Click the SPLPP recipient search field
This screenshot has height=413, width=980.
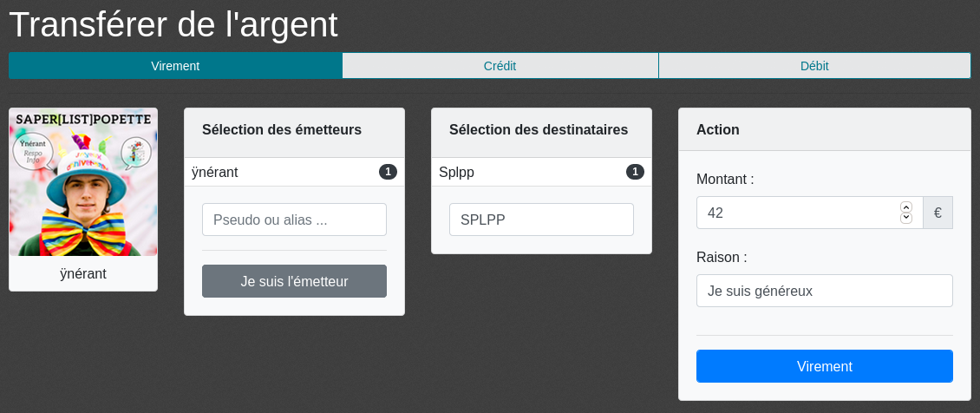click(541, 220)
